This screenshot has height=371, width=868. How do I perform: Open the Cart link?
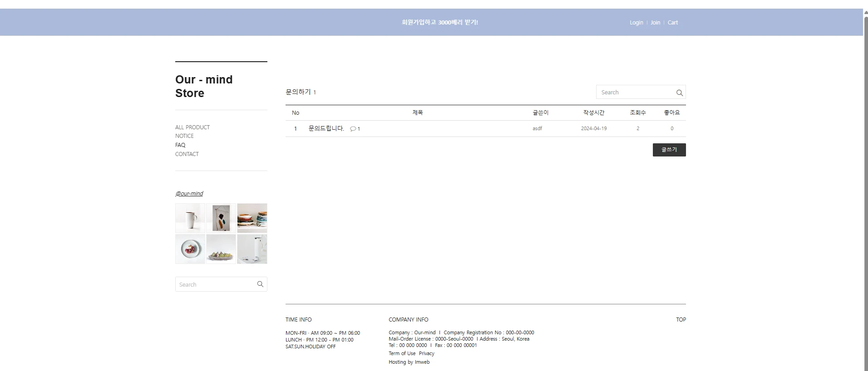click(x=672, y=23)
